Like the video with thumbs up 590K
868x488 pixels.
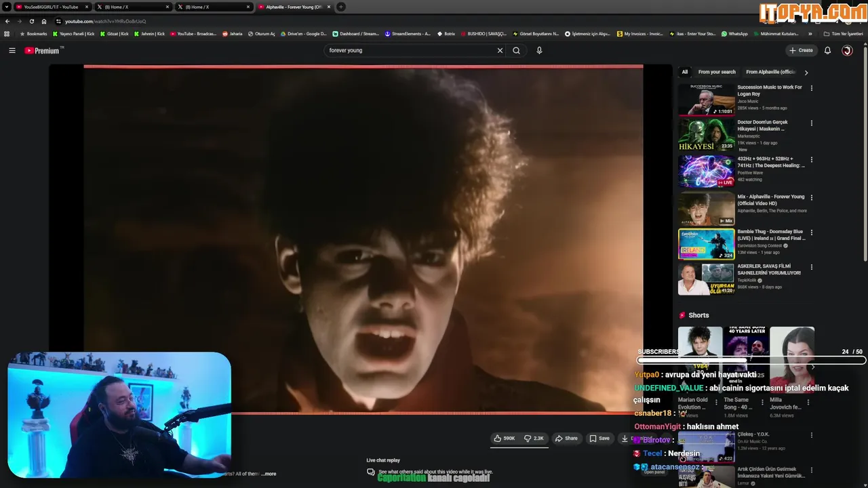504,439
